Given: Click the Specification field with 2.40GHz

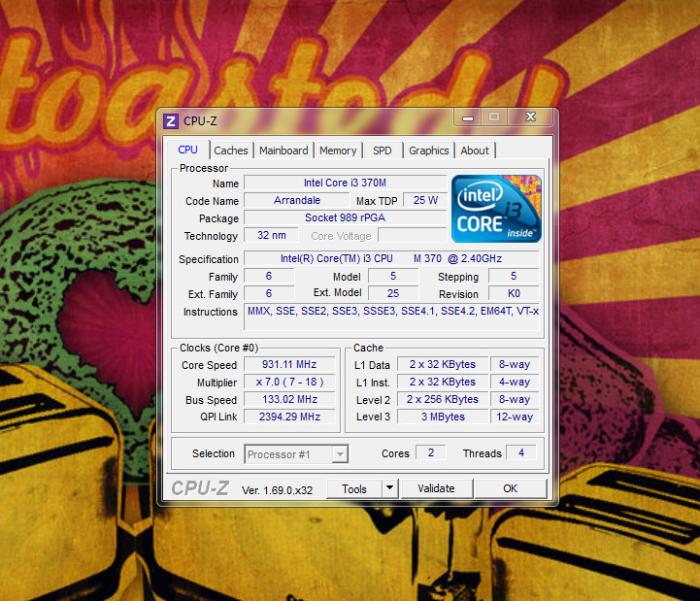Looking at the screenshot, I should 391,258.
